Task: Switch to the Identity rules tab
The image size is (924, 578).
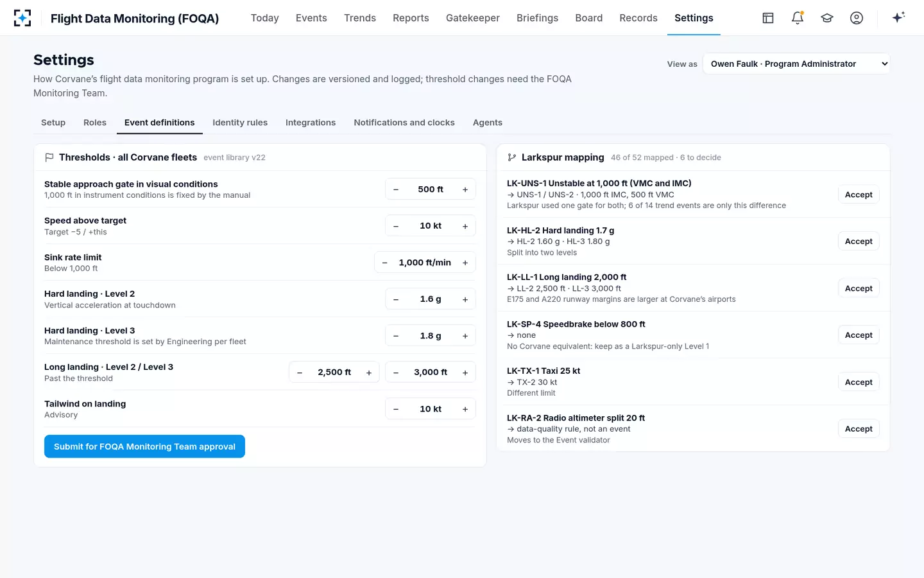Action: pos(240,123)
